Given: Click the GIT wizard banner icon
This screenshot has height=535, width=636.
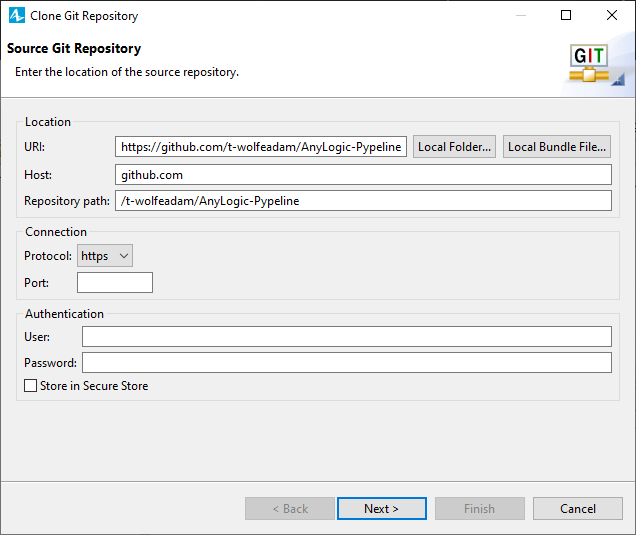Looking at the screenshot, I should point(589,63).
